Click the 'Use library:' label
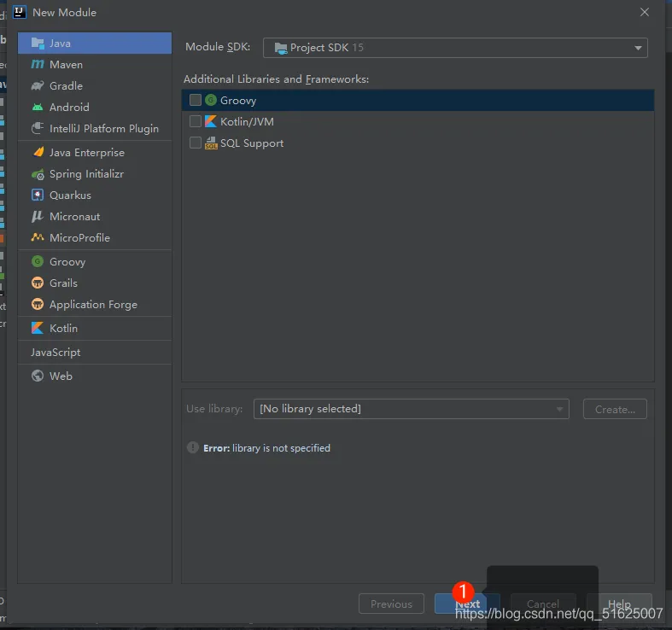This screenshot has width=672, height=630. point(214,409)
